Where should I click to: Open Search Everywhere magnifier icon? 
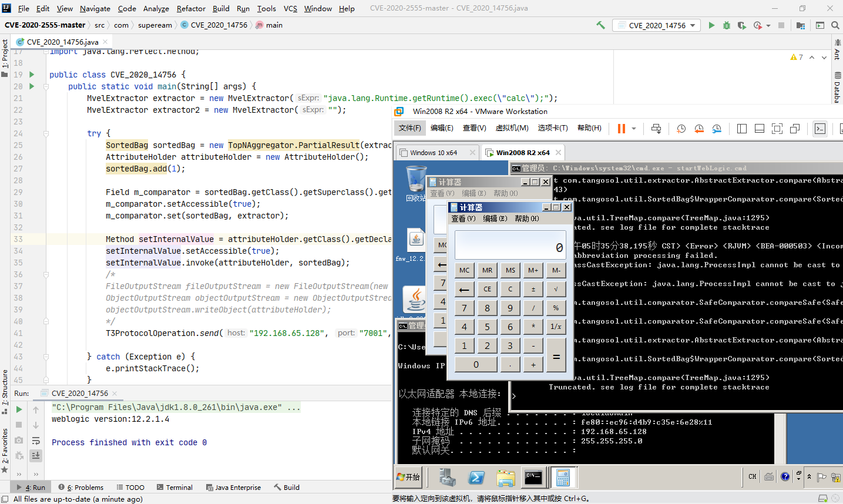pyautogui.click(x=835, y=25)
